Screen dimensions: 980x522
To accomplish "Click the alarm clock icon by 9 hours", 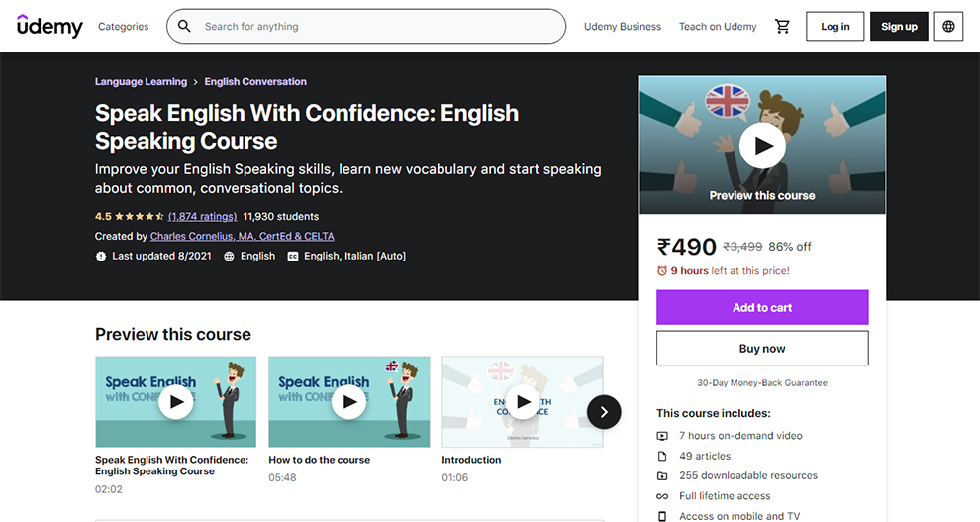I will 662,270.
